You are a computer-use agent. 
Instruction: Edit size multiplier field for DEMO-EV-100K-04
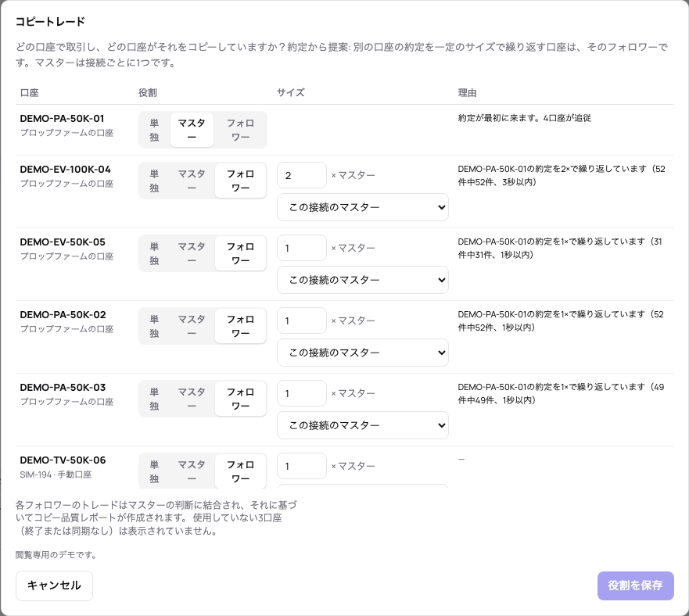tap(302, 175)
